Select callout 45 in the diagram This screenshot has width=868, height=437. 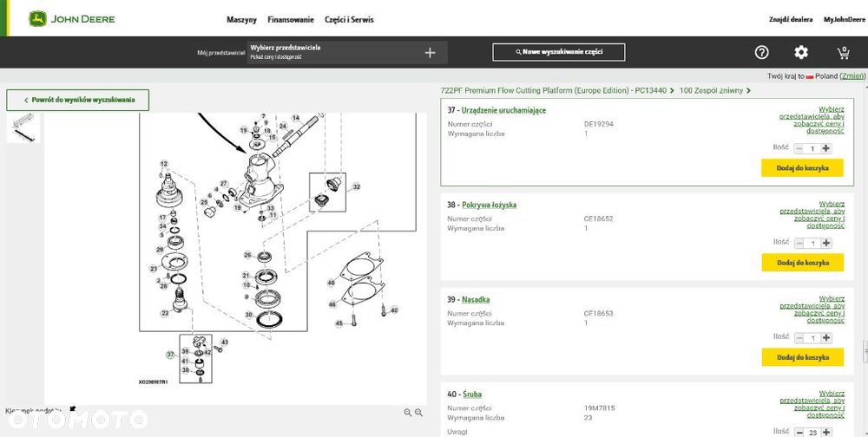point(339,323)
